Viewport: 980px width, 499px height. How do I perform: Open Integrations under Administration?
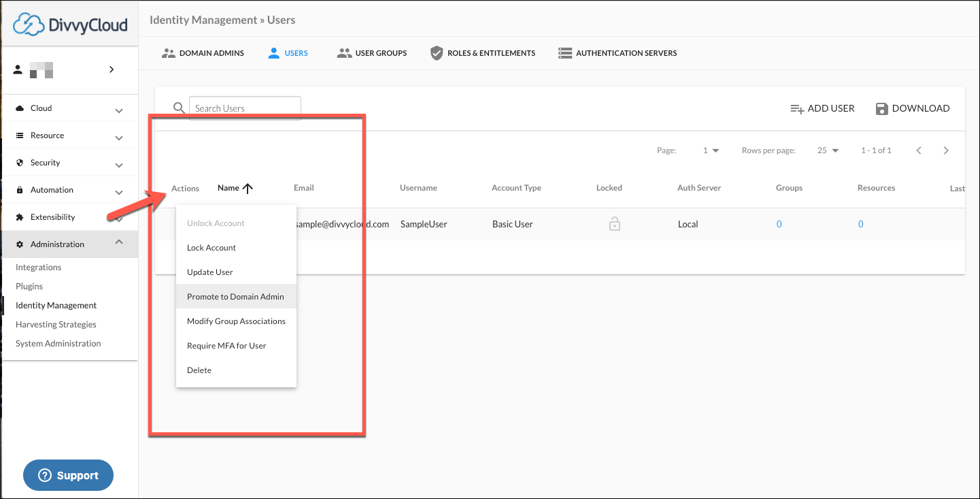point(39,268)
